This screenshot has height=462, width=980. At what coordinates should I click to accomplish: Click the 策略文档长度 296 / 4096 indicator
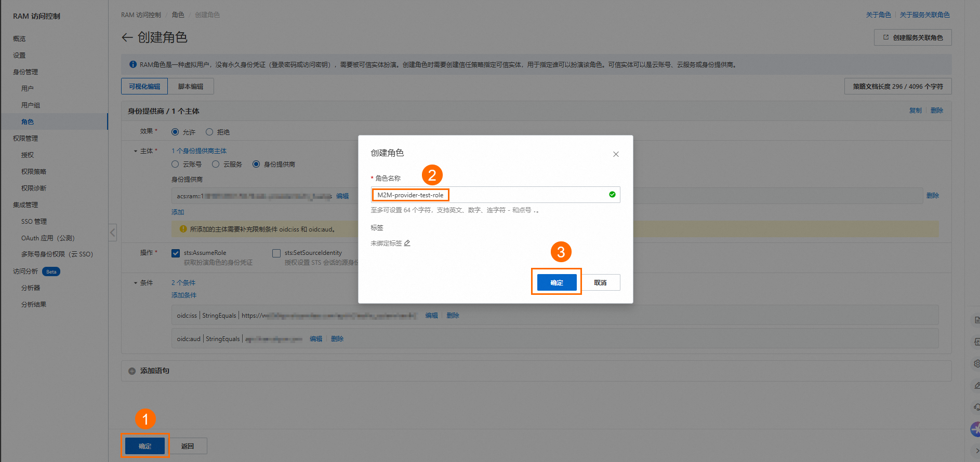coord(898,87)
